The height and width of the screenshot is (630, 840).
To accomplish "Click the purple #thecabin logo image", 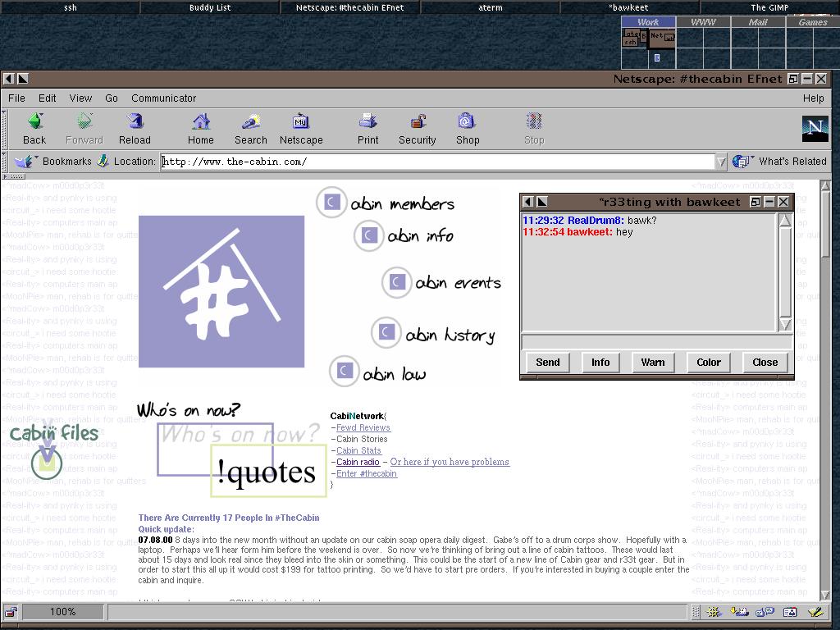I will 221,291.
